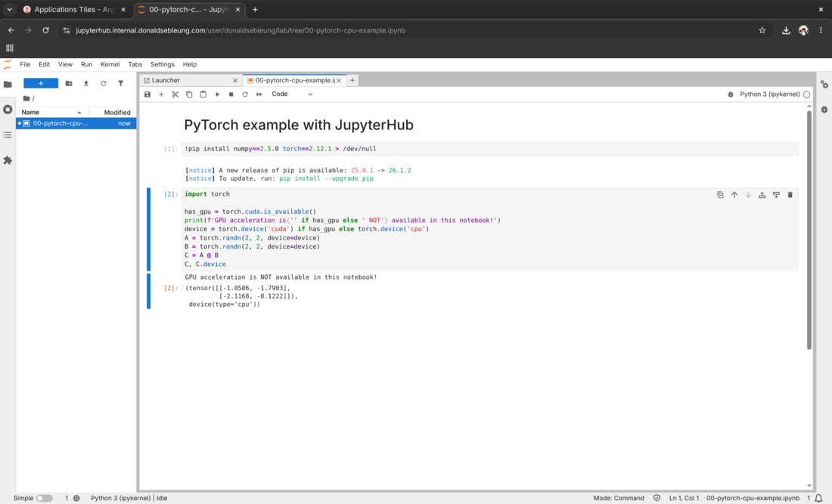
Task: Click the browser address bar URL
Action: pyautogui.click(x=241, y=31)
